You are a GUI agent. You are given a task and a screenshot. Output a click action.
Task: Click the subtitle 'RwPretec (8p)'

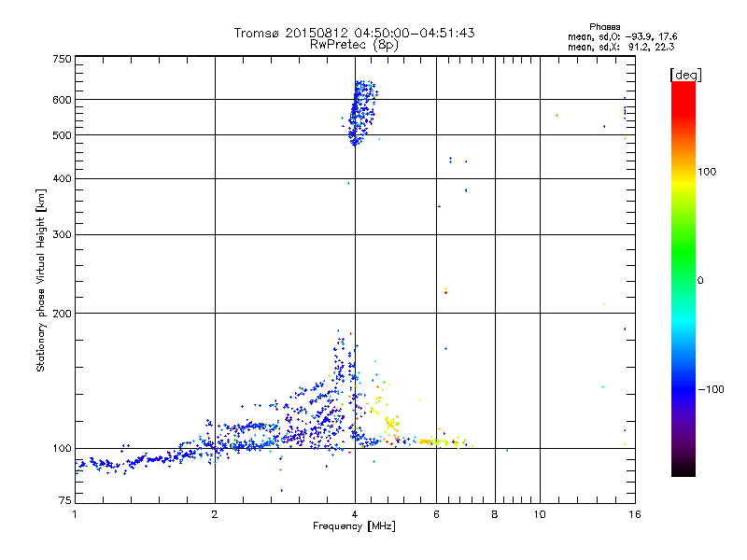pos(354,45)
